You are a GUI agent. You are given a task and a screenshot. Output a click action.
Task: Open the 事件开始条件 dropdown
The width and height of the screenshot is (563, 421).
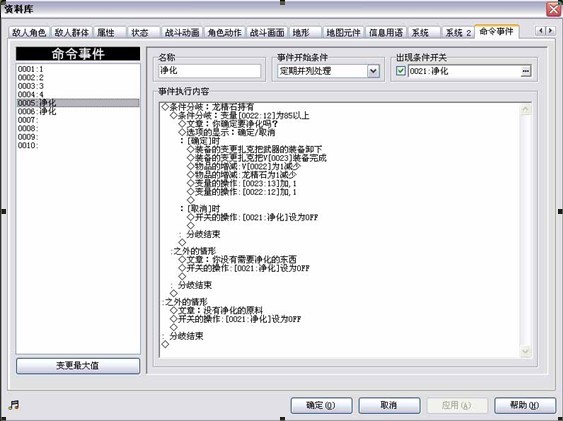(373, 71)
